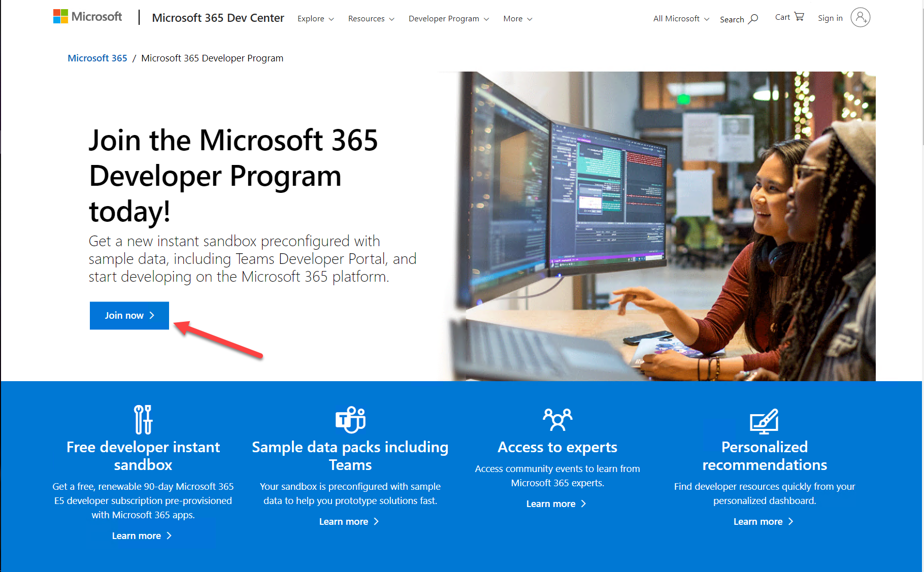Click the Access to experts heading

pyautogui.click(x=557, y=447)
